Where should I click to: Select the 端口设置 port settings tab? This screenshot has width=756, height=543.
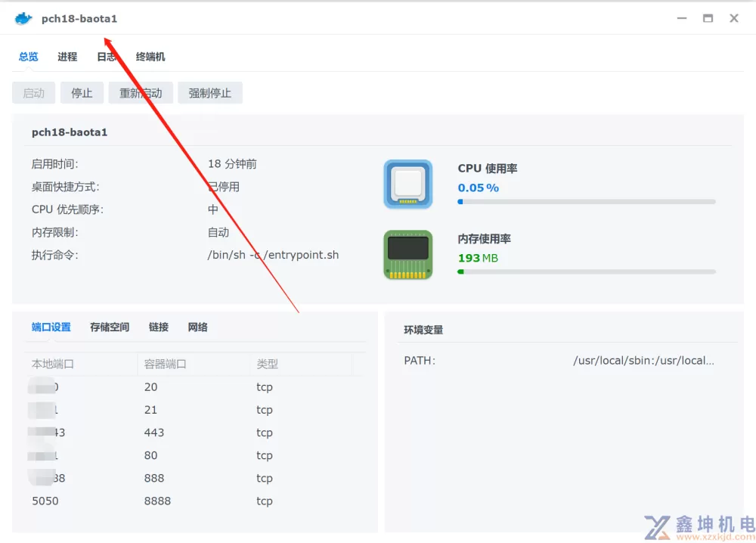point(51,327)
